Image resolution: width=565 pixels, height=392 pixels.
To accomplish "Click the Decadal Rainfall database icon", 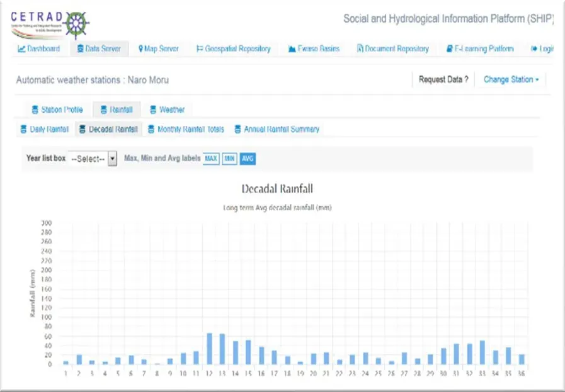I will [x=82, y=129].
